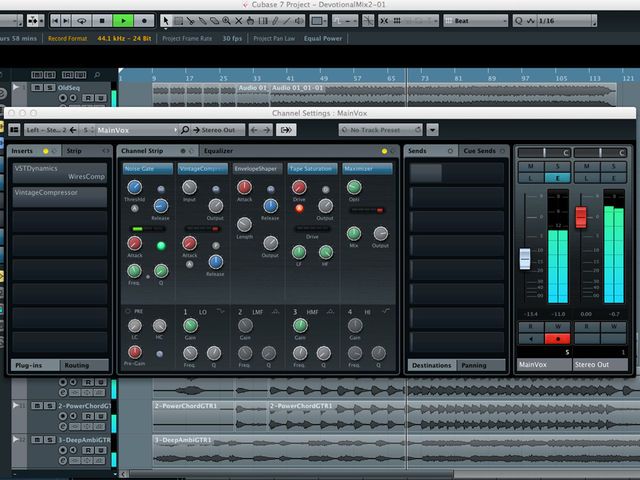Click the output chain icon button
This screenshot has width=640, height=480.
coord(286,130)
